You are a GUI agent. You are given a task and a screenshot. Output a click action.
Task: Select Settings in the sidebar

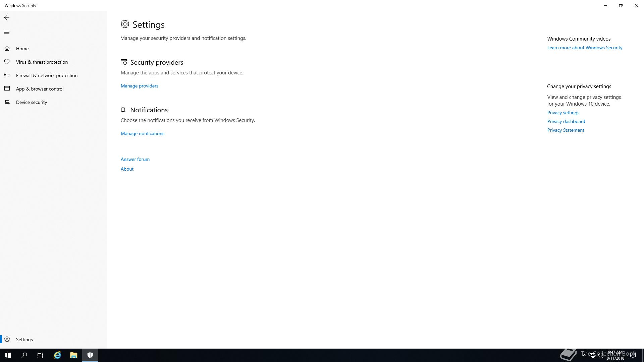pos(54,340)
